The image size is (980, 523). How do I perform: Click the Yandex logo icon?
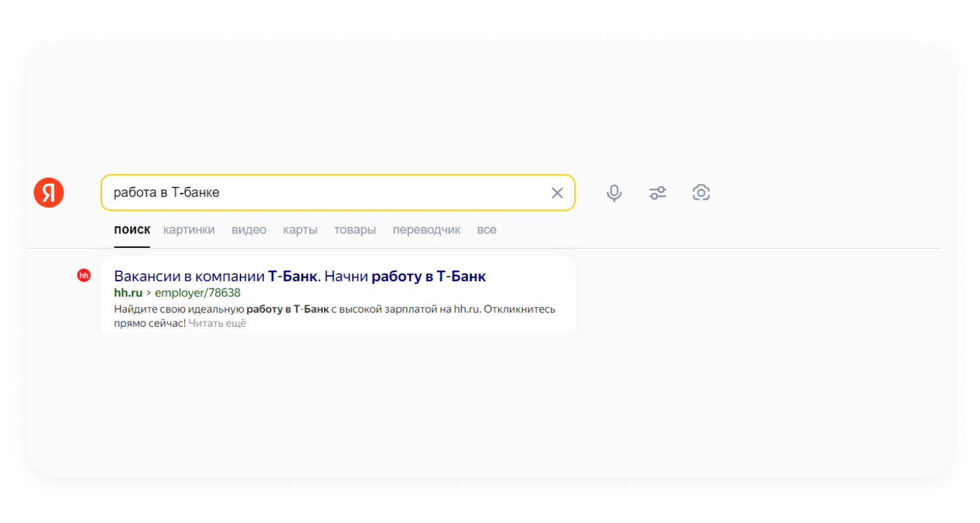pyautogui.click(x=49, y=192)
